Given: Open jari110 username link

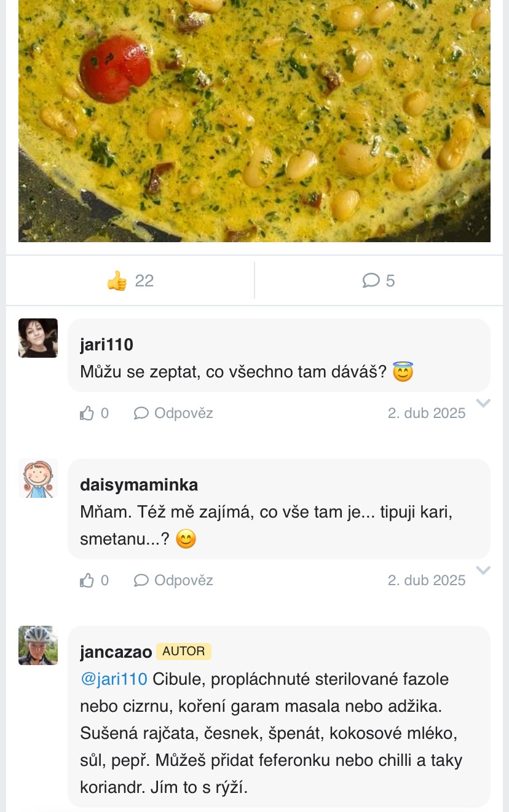Looking at the screenshot, I should [x=106, y=345].
